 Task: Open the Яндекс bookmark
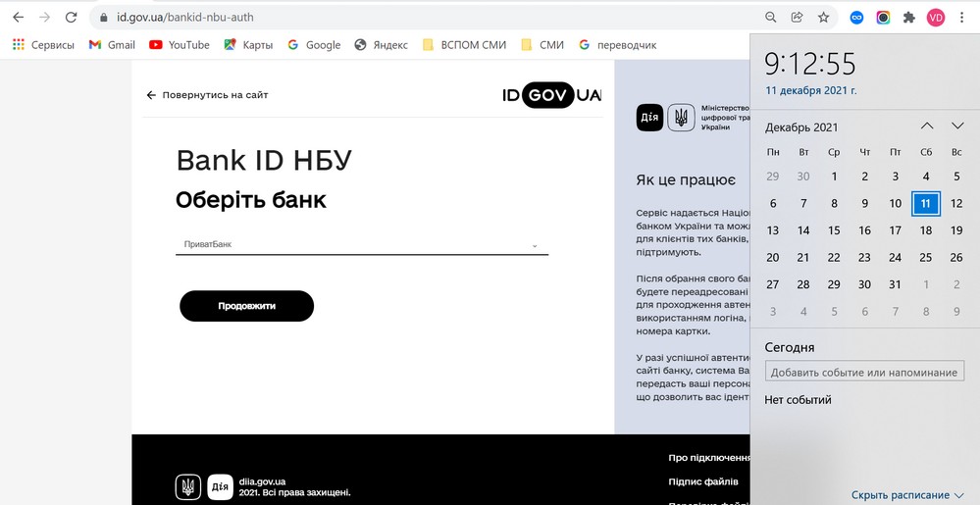coord(381,45)
